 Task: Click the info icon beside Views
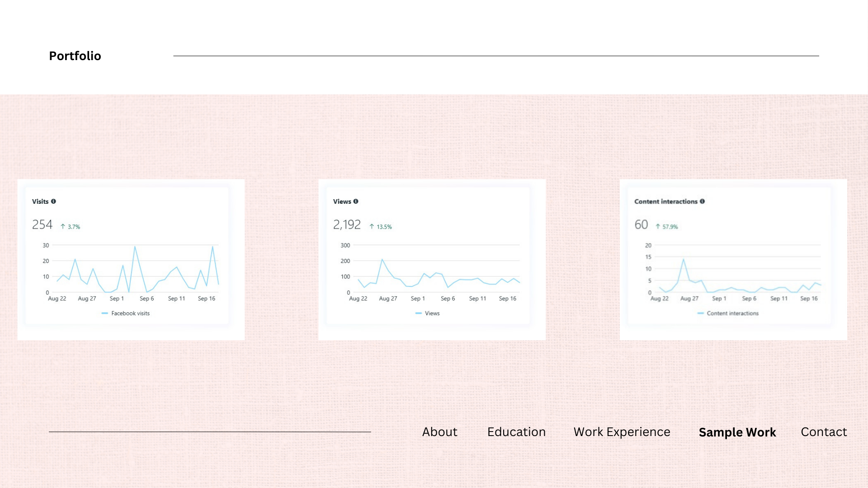pos(356,202)
